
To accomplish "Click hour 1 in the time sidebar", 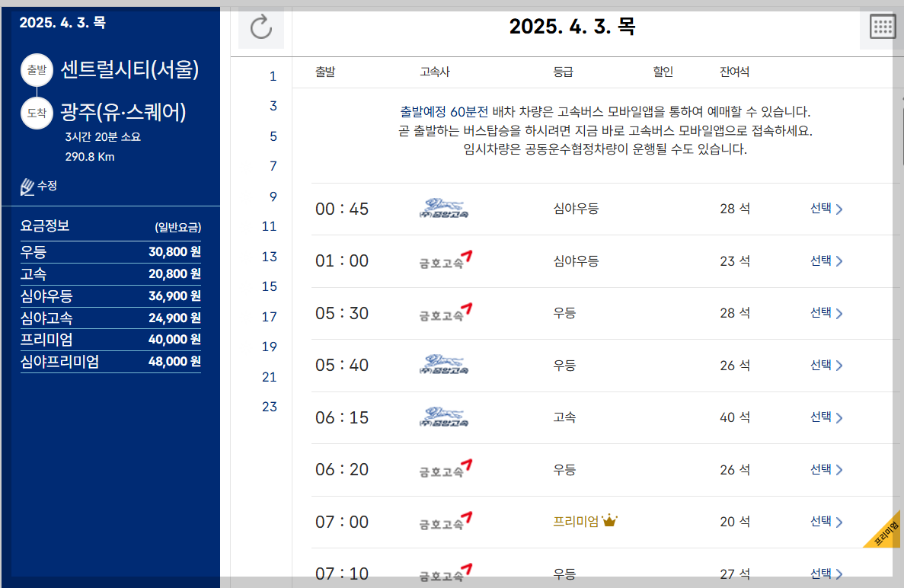I will (x=272, y=76).
